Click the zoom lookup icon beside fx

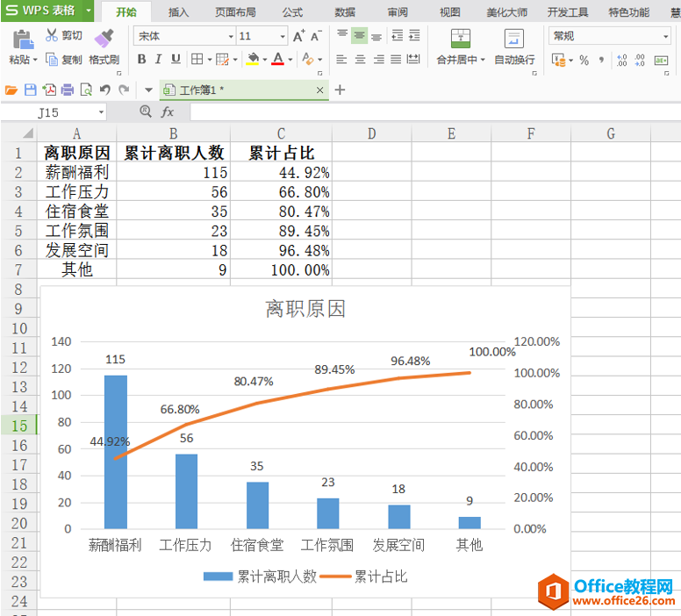tap(146, 111)
